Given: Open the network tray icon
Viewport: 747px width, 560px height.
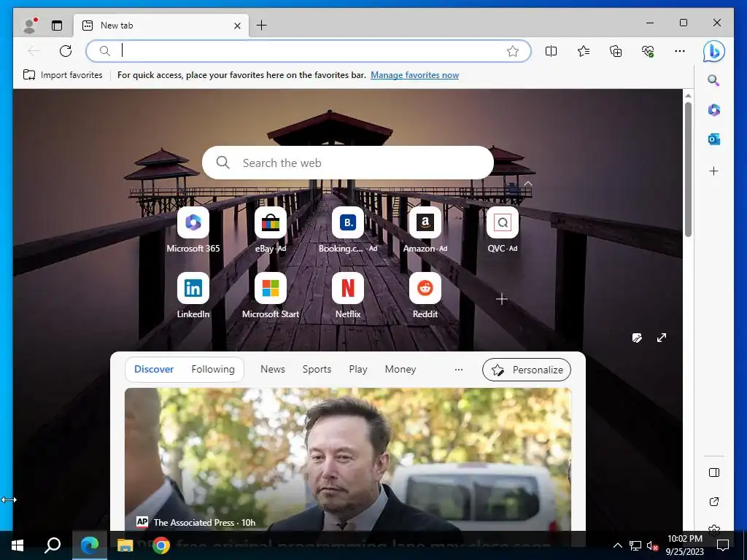Looking at the screenshot, I should tap(635, 545).
